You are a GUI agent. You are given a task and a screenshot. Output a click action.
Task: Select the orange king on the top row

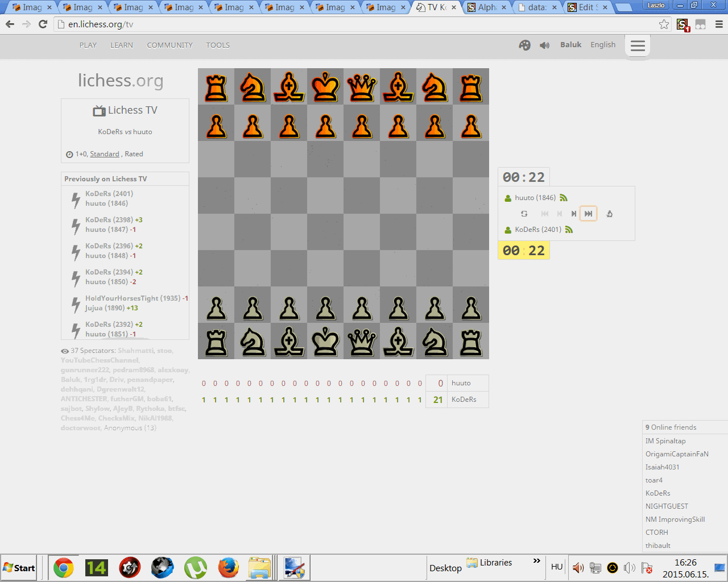[325, 86]
